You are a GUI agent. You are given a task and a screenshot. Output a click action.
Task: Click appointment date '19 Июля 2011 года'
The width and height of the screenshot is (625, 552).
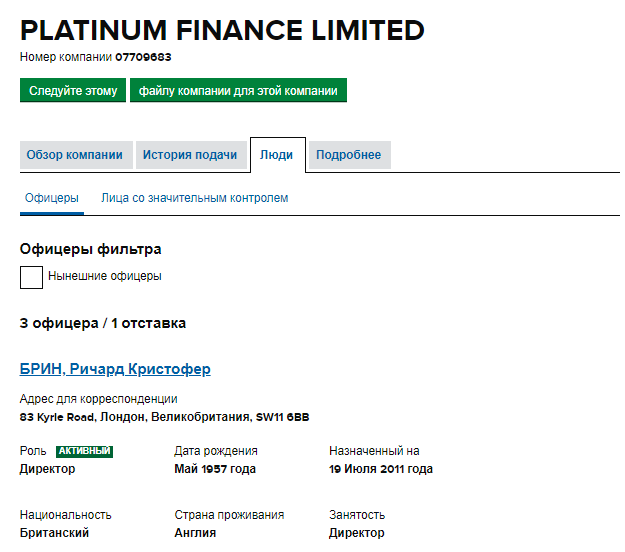point(380,469)
